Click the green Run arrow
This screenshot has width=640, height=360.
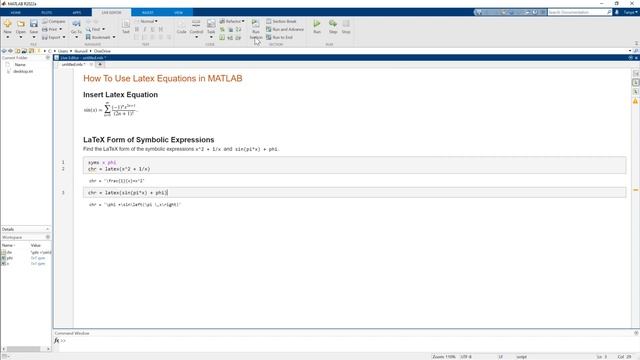coord(317,24)
